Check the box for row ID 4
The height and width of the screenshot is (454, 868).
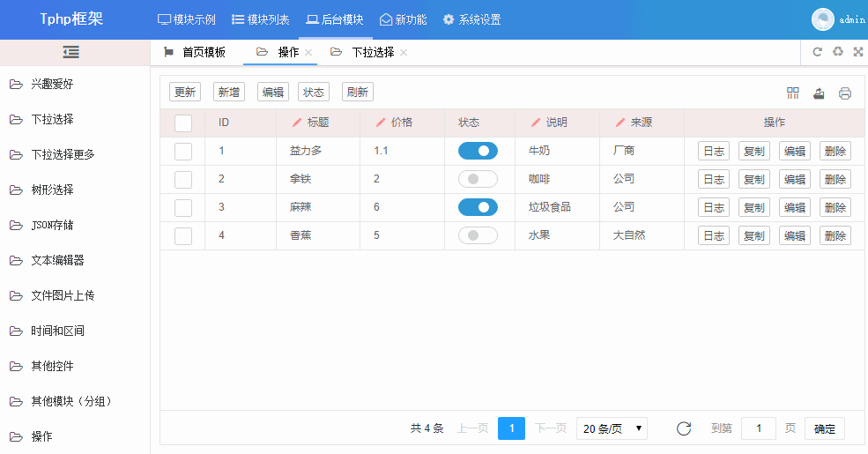point(183,236)
